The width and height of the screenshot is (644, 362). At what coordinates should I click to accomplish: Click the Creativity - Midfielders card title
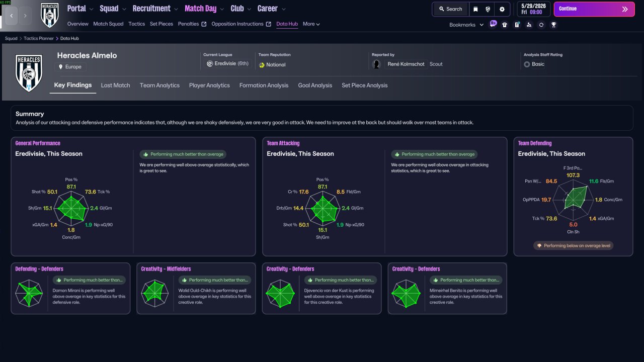pyautogui.click(x=166, y=269)
